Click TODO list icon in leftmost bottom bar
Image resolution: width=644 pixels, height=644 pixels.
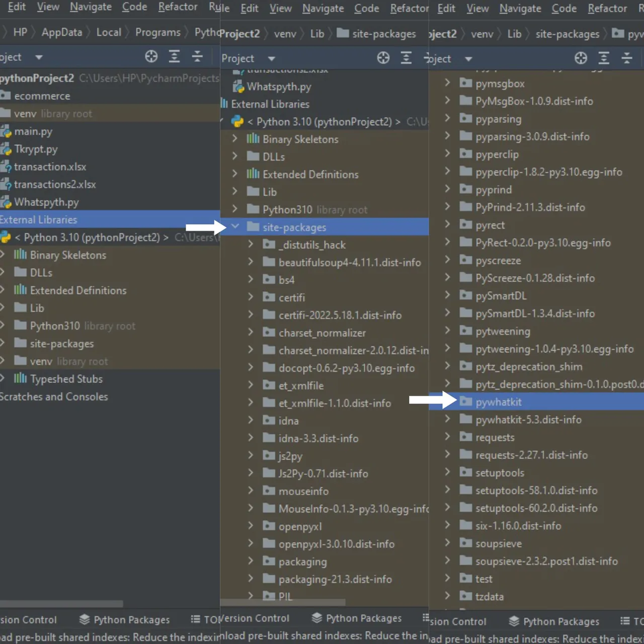point(196,619)
